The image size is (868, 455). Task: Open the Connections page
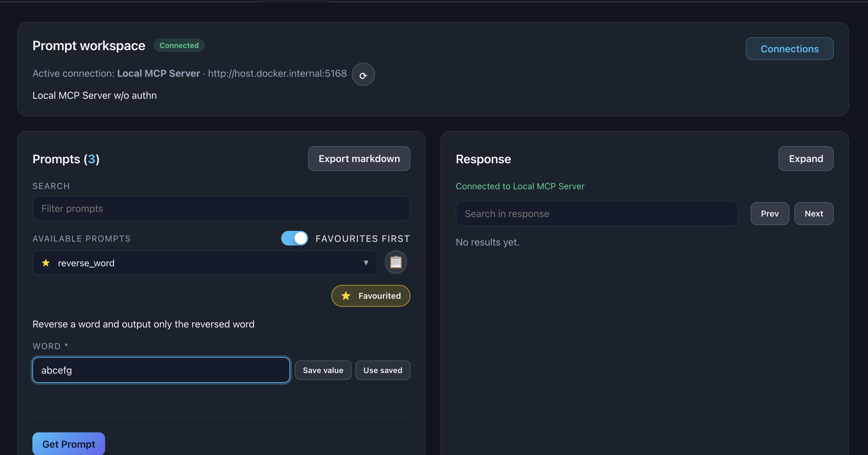click(x=789, y=49)
